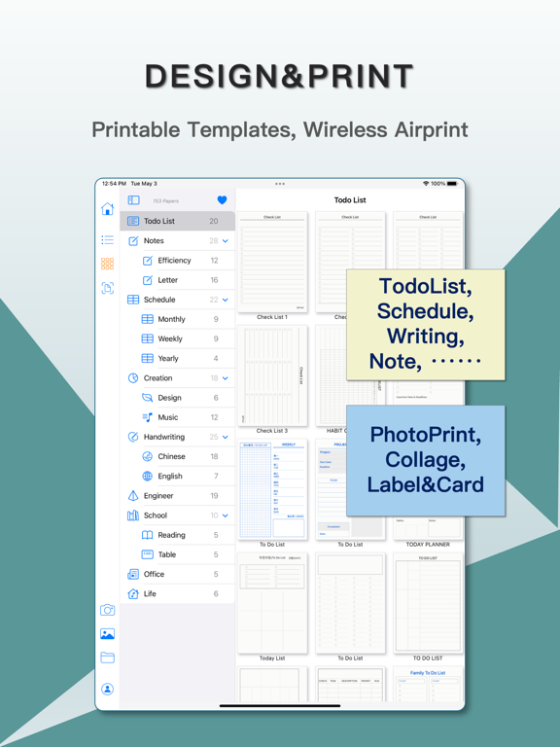Viewport: 560px width, 747px height.
Task: Click the Life house icon
Action: point(133,593)
